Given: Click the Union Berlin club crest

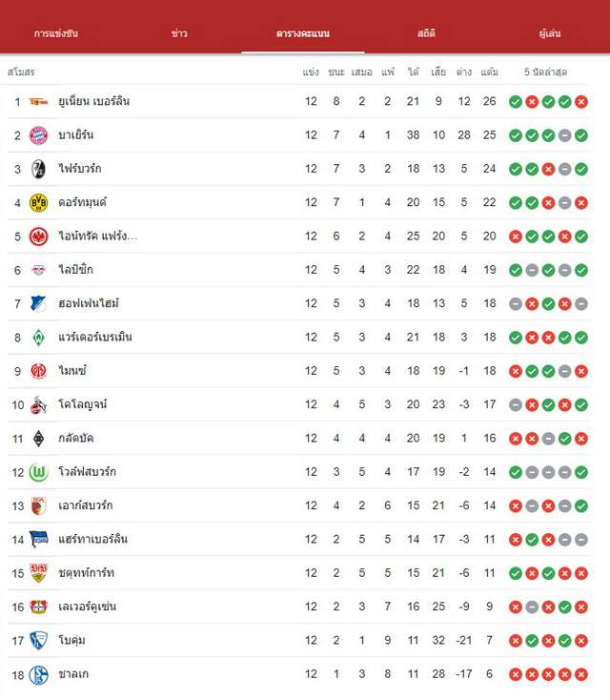Looking at the screenshot, I should 38,102.
